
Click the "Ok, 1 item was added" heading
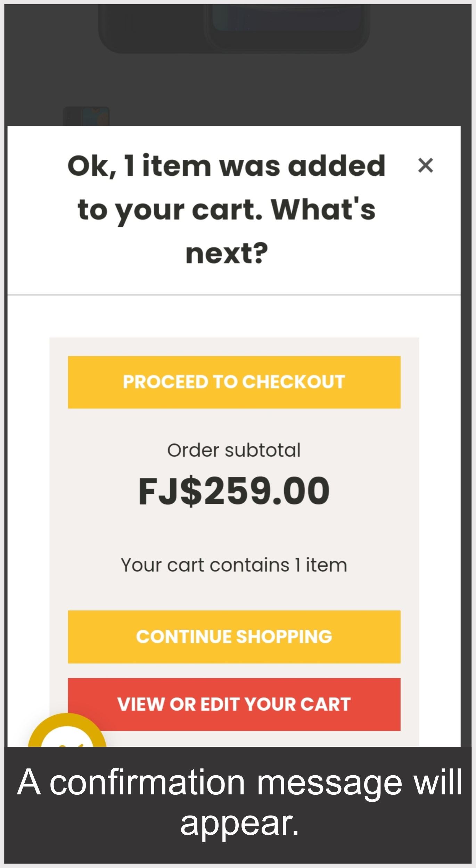(x=226, y=166)
